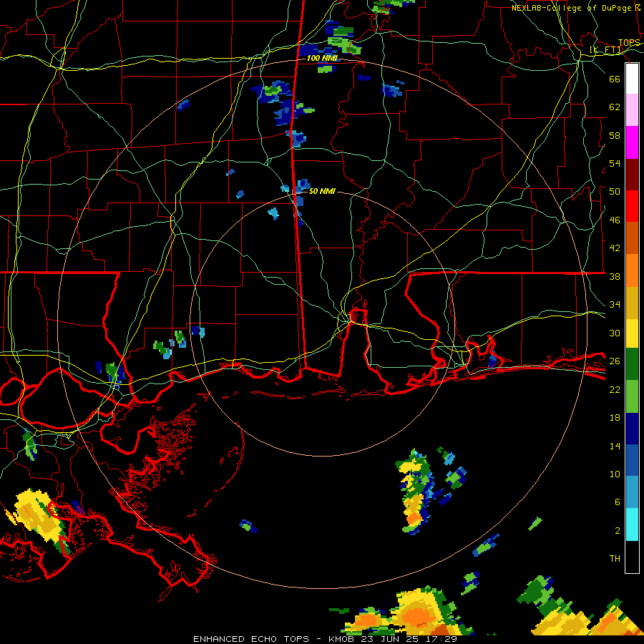Image resolution: width=644 pixels, height=644 pixels.
Task: Click the navy blue legend swatch
Action: point(632,429)
